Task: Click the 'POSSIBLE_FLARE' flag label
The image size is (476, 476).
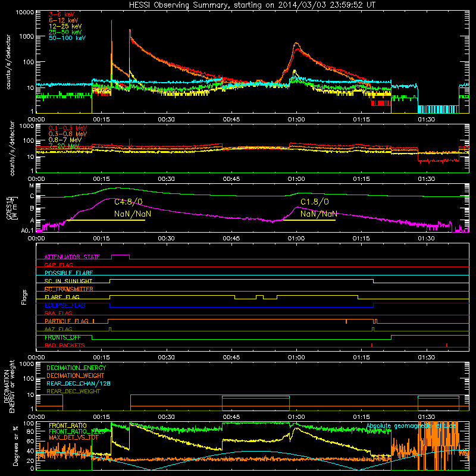Action: point(68,273)
